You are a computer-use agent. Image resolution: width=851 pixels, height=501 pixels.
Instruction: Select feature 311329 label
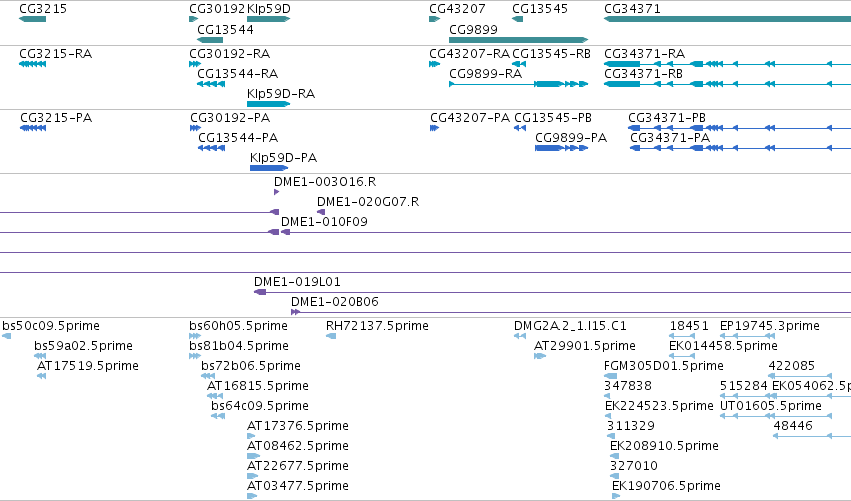(631, 426)
